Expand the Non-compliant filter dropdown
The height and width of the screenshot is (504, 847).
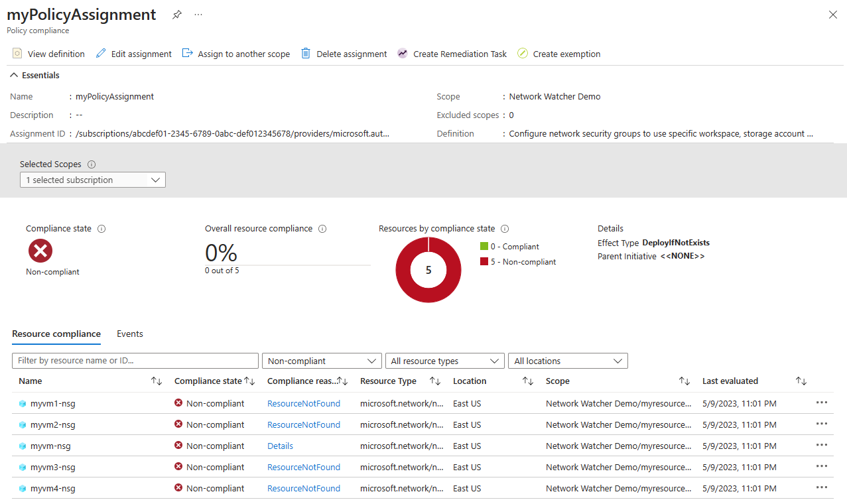[322, 361]
